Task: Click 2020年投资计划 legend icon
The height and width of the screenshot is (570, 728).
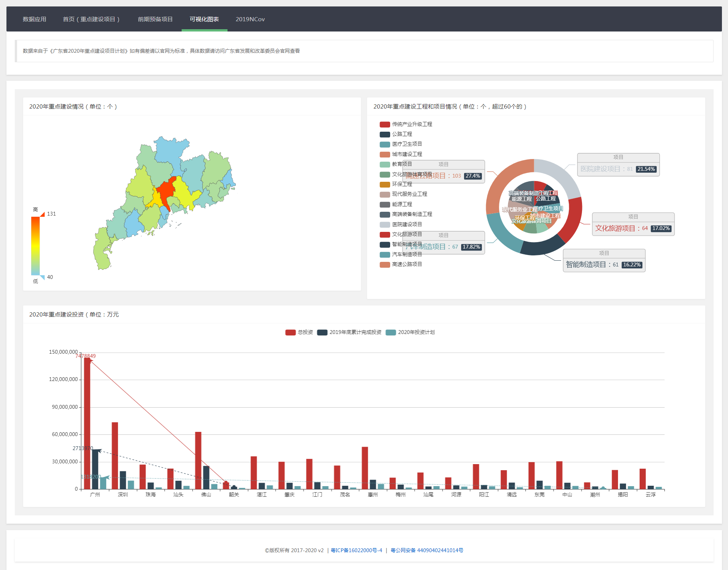Action: coord(391,332)
